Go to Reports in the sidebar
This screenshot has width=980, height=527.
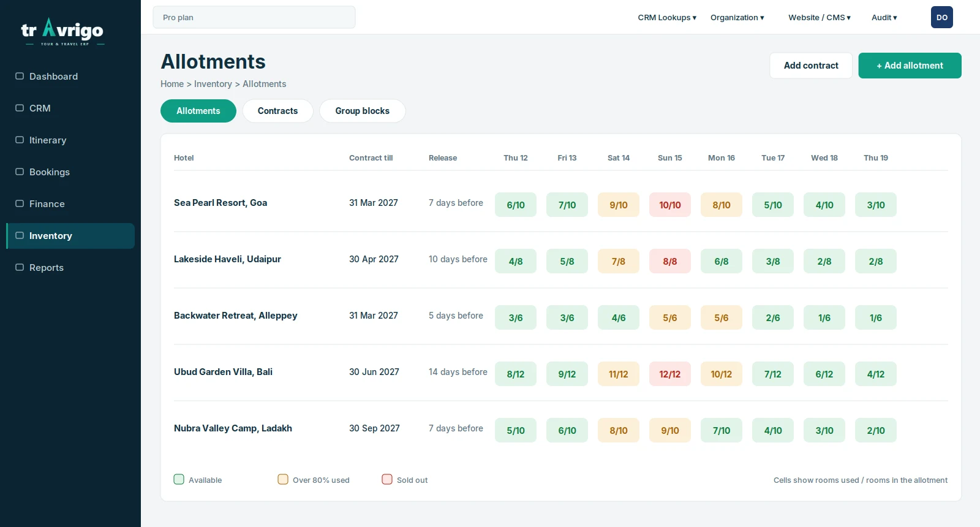[70, 268]
